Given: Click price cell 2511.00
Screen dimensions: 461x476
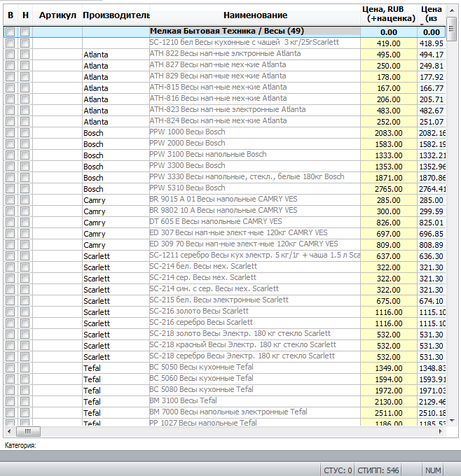Looking at the screenshot, I should click(389, 413).
